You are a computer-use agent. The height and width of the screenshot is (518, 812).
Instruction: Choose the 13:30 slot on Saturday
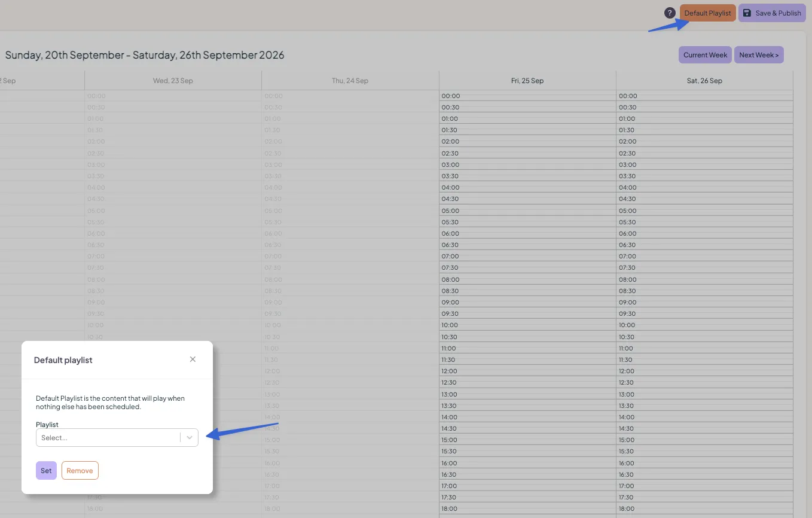pyautogui.click(x=704, y=406)
